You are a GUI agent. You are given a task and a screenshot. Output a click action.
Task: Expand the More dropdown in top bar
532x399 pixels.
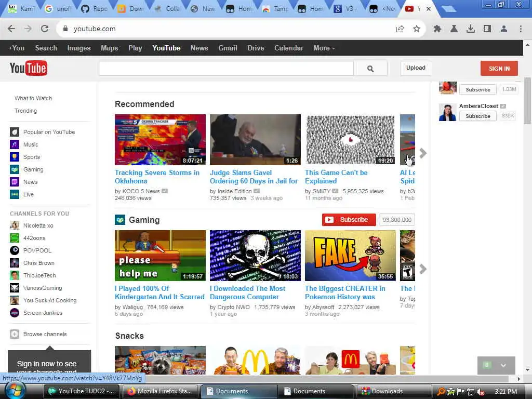pos(324,48)
